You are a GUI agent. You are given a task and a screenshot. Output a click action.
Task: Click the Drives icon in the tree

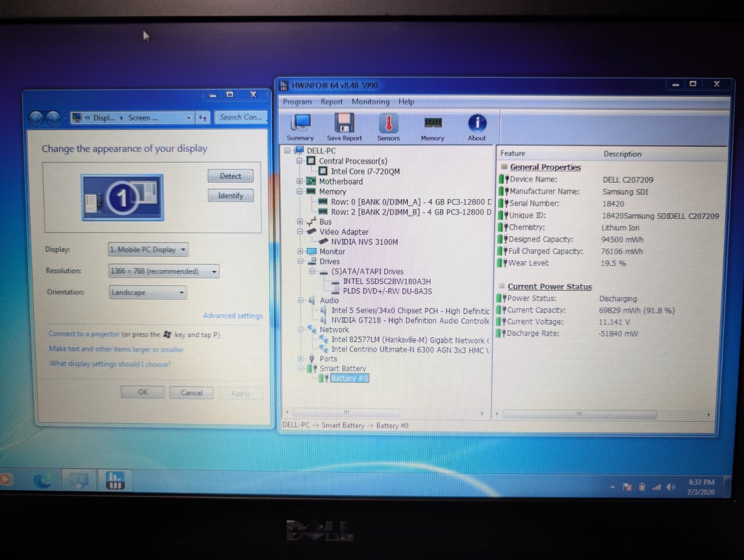[312, 261]
